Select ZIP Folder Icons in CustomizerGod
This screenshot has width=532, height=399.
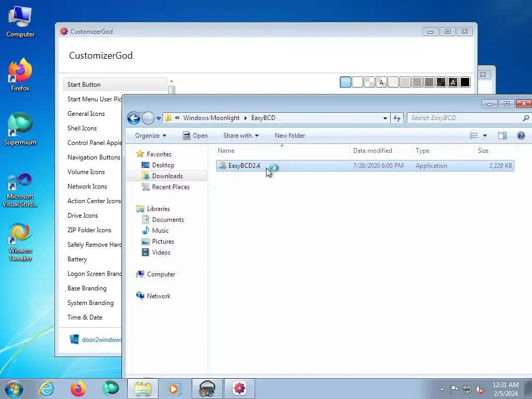[89, 230]
